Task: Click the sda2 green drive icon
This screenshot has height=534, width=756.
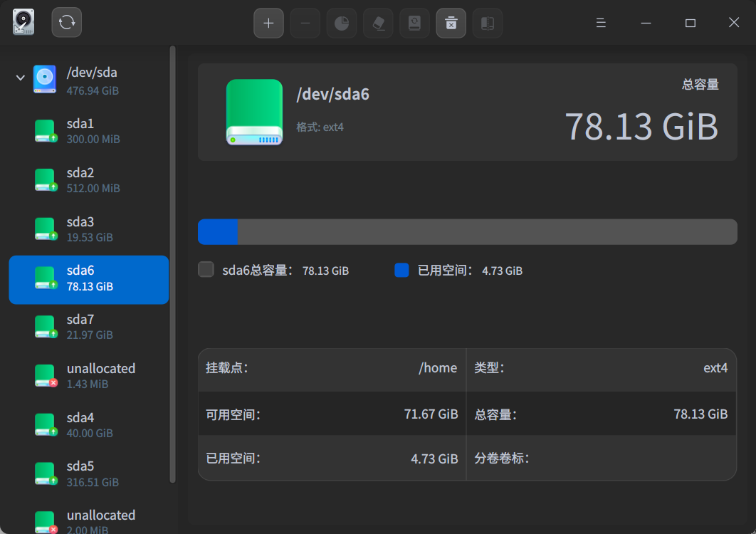Action: [x=46, y=180]
